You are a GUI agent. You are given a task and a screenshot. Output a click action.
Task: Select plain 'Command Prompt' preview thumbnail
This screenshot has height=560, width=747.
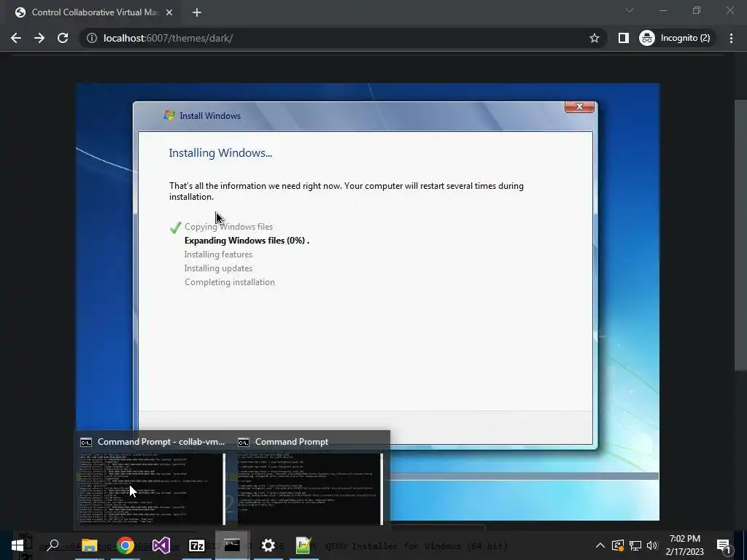(x=310, y=489)
